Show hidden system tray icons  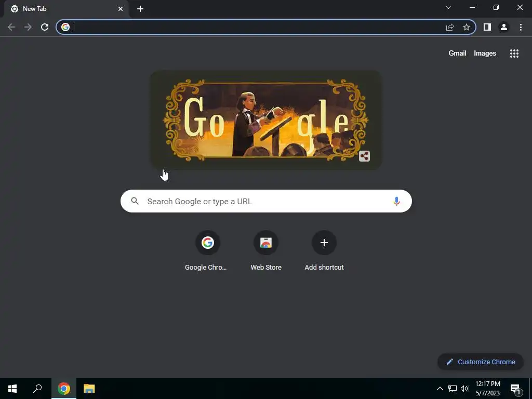pyautogui.click(x=440, y=389)
